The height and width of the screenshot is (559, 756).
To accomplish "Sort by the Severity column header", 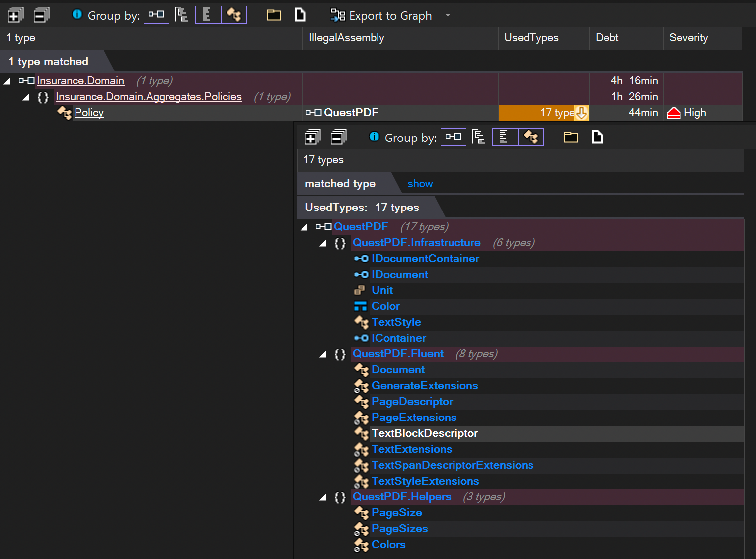I will tap(702, 38).
